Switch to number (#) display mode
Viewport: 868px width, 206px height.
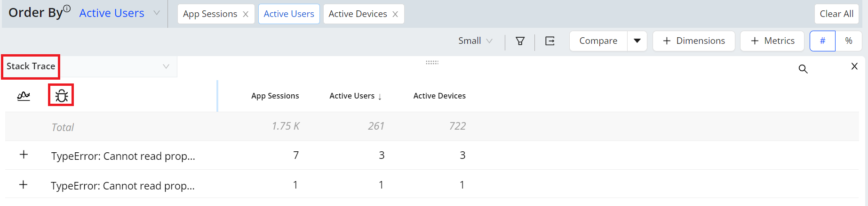click(822, 41)
